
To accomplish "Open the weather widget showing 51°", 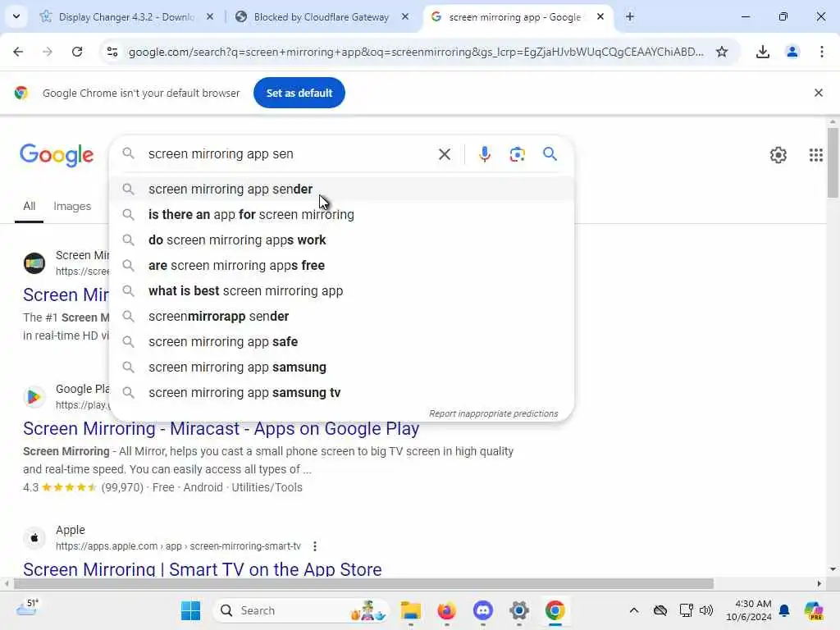I will click(27, 608).
